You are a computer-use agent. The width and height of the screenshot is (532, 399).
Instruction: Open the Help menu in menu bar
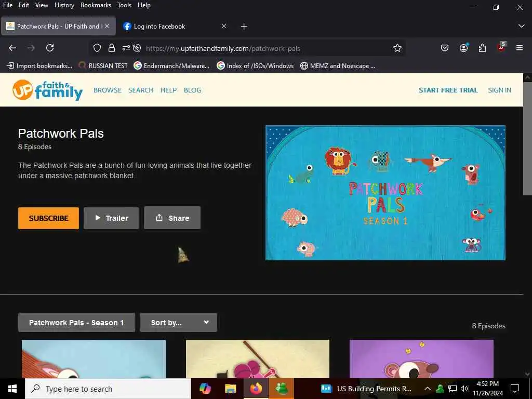[144, 5]
